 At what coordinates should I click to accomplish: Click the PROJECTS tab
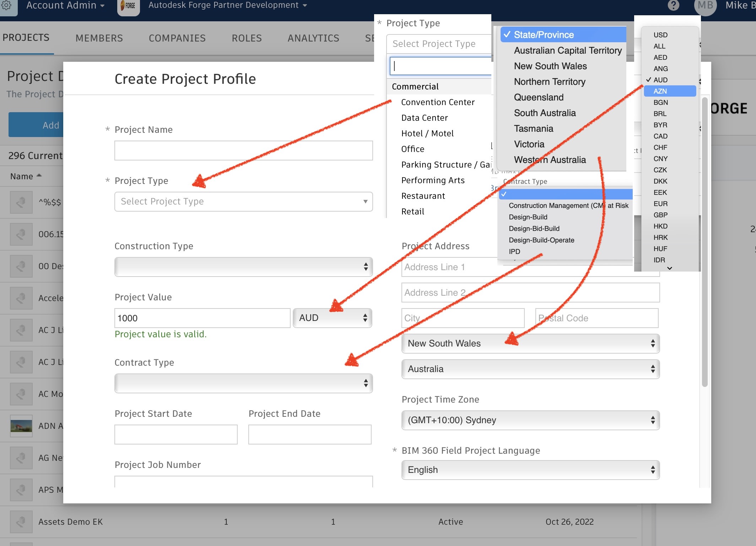[26, 38]
